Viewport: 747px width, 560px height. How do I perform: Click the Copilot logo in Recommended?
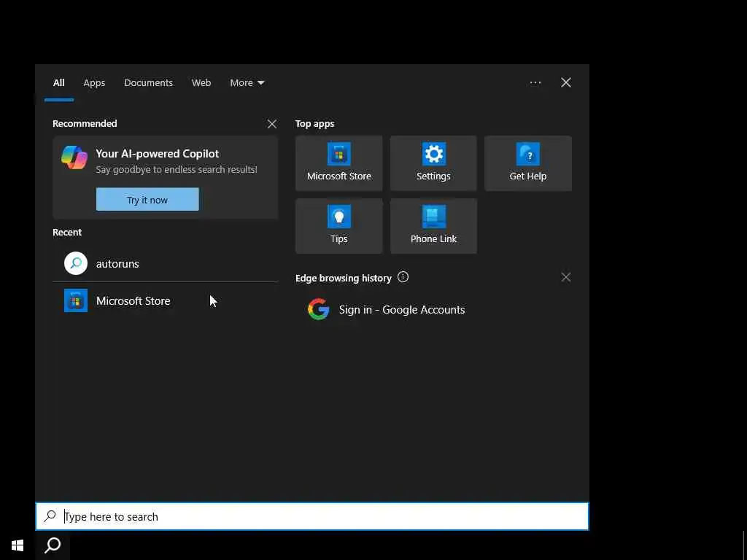[x=74, y=157]
